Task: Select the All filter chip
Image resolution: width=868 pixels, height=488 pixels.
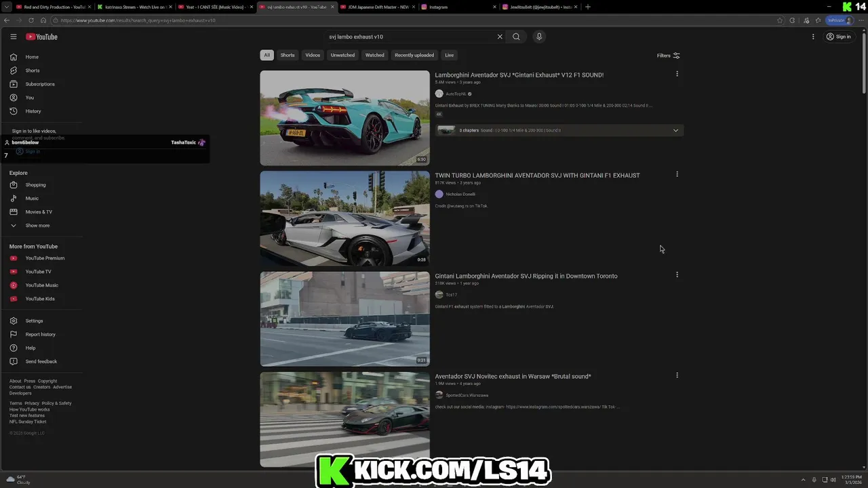Action: (267, 55)
